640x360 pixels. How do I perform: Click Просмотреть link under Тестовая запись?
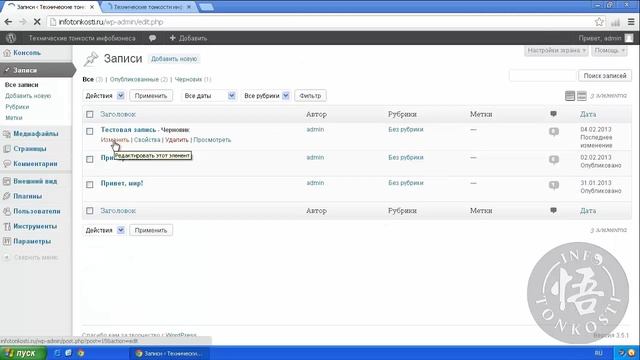coord(212,140)
